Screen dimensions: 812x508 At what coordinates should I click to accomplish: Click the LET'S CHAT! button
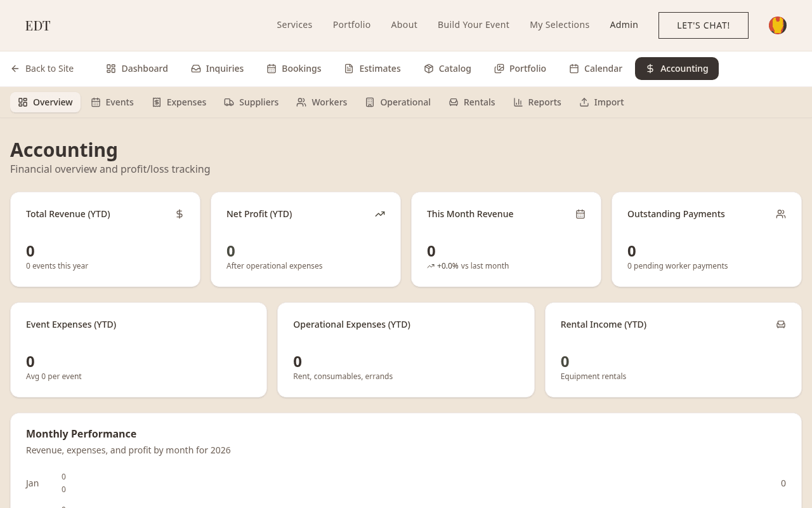pyautogui.click(x=704, y=25)
